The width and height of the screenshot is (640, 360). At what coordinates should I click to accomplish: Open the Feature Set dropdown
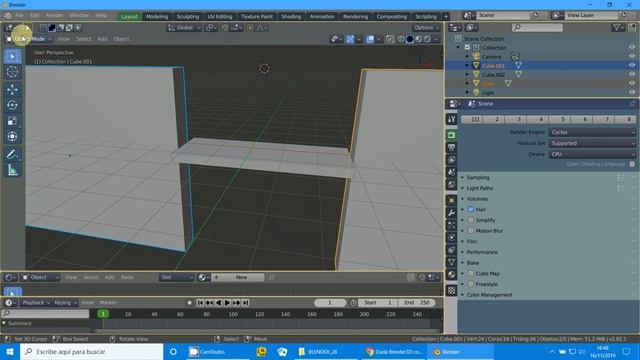592,143
